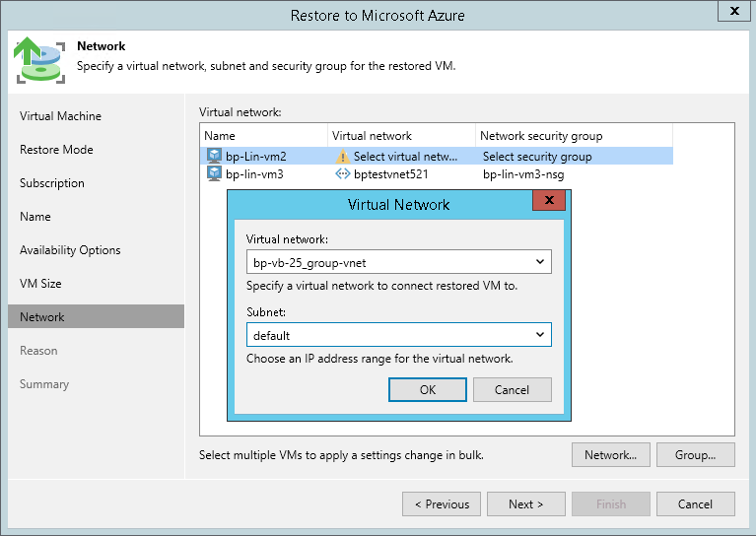Proceed with the Next button
This screenshot has height=536, width=756.
tap(526, 504)
